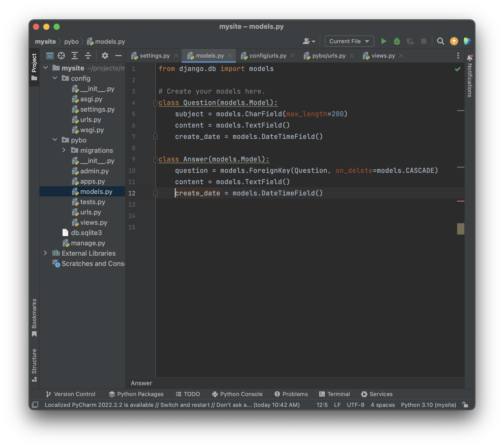504x448 pixels.
Task: Open the Current File run configuration dropdown
Action: 349,41
